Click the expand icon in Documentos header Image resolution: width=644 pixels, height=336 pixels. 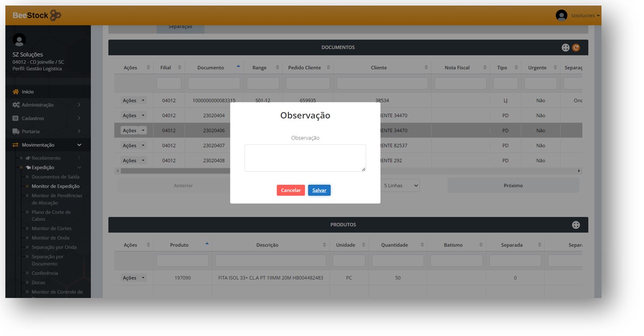(x=566, y=47)
